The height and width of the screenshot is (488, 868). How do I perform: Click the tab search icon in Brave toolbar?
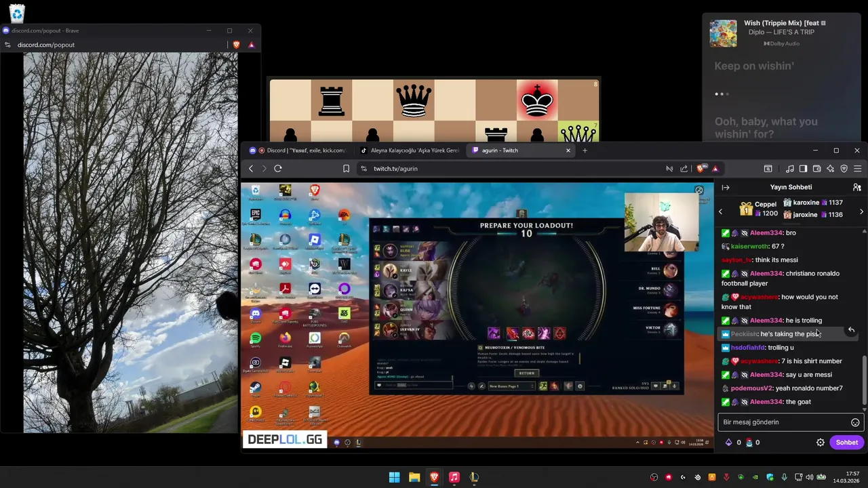click(768, 169)
